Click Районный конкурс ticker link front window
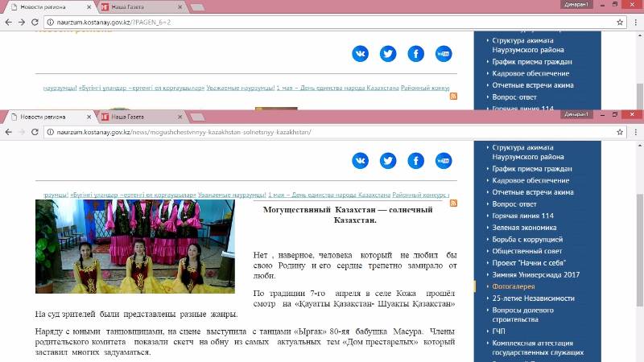Viewport: 644px width, 362px height. (x=420, y=195)
